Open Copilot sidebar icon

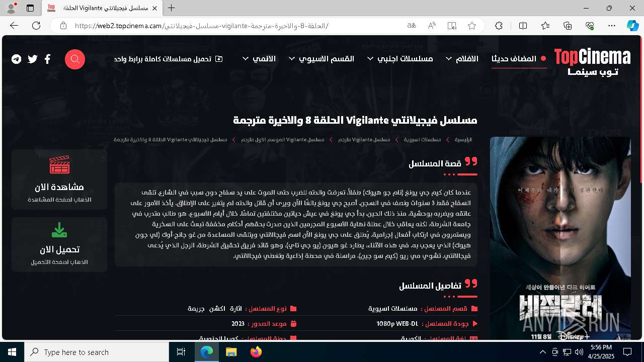(632, 26)
